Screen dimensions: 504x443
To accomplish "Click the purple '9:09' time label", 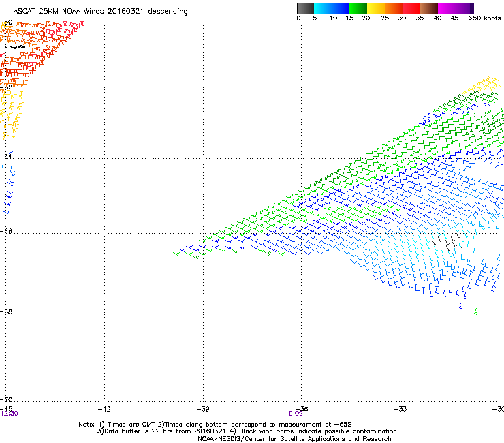I will click(296, 414).
